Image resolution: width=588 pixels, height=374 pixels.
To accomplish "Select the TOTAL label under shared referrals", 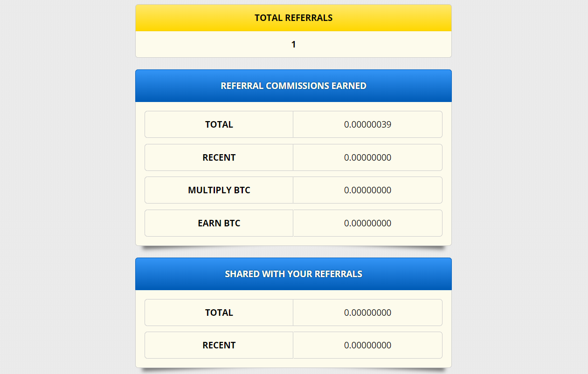I will [219, 313].
